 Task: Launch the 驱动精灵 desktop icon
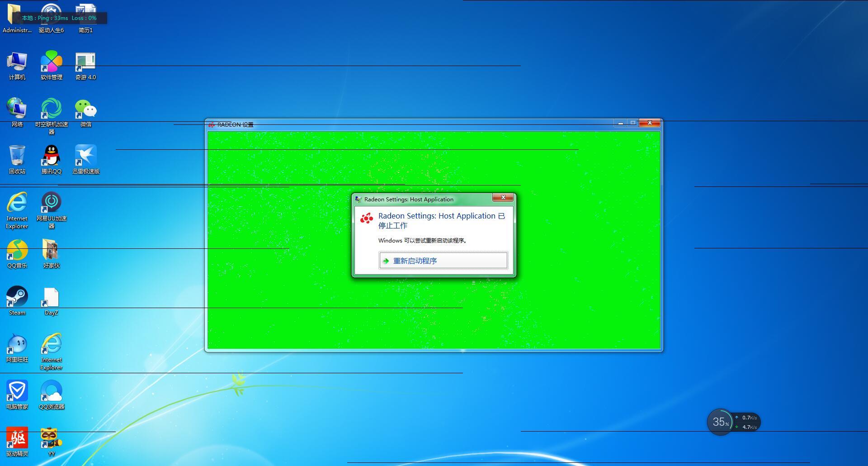17,442
